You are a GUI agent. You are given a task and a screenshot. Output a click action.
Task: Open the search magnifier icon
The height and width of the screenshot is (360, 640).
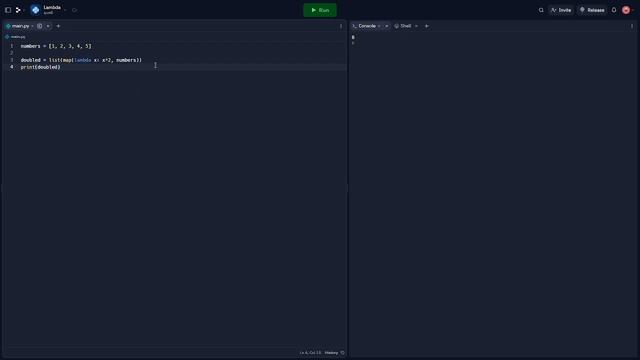pyautogui.click(x=541, y=10)
